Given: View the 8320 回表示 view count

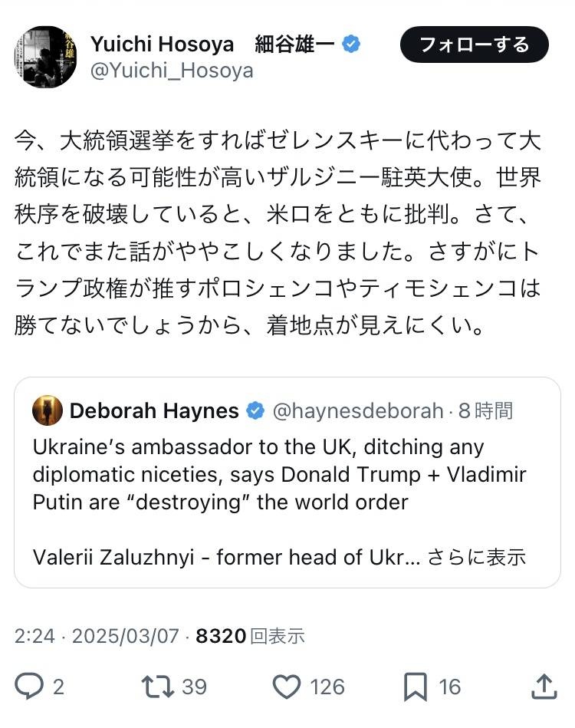Looking at the screenshot, I should tap(251, 636).
